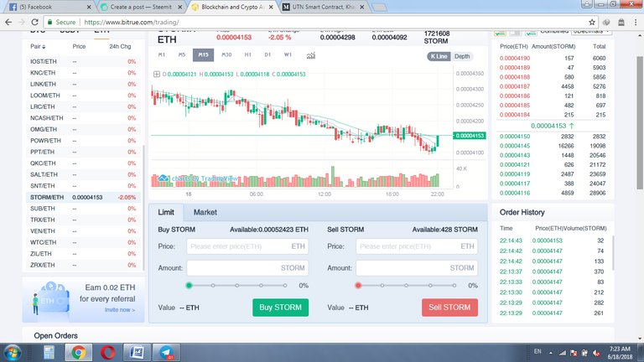Switch to UTN Smart Contract tab

pos(322,7)
